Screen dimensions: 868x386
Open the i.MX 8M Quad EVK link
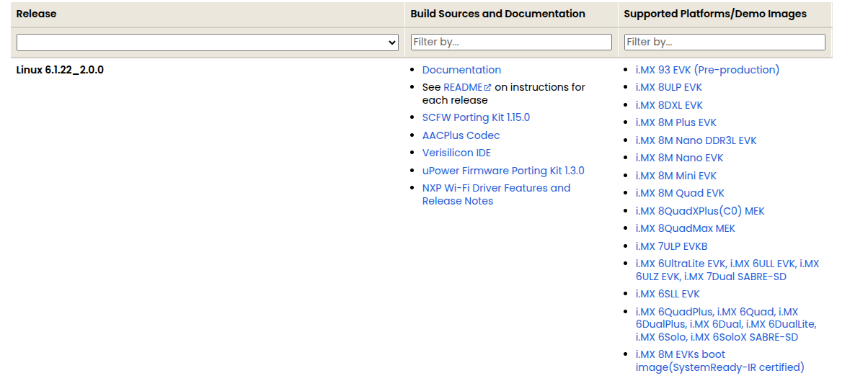[x=680, y=193]
